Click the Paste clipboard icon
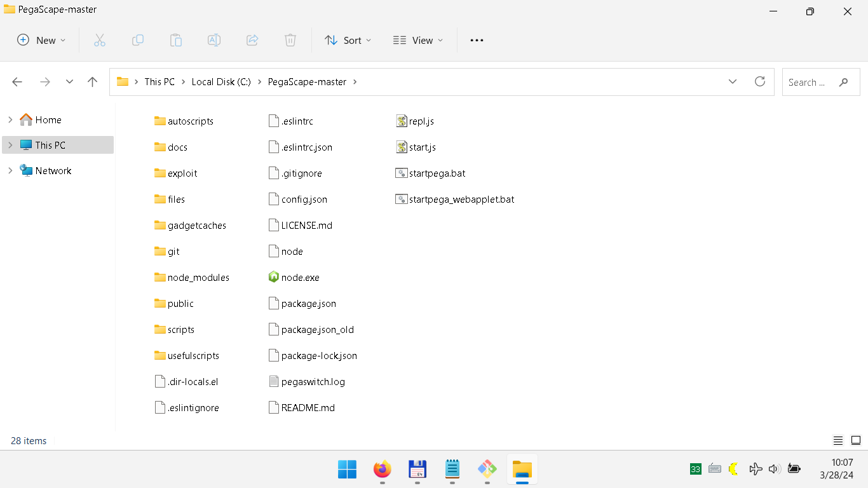This screenshot has height=488, width=868. click(176, 40)
